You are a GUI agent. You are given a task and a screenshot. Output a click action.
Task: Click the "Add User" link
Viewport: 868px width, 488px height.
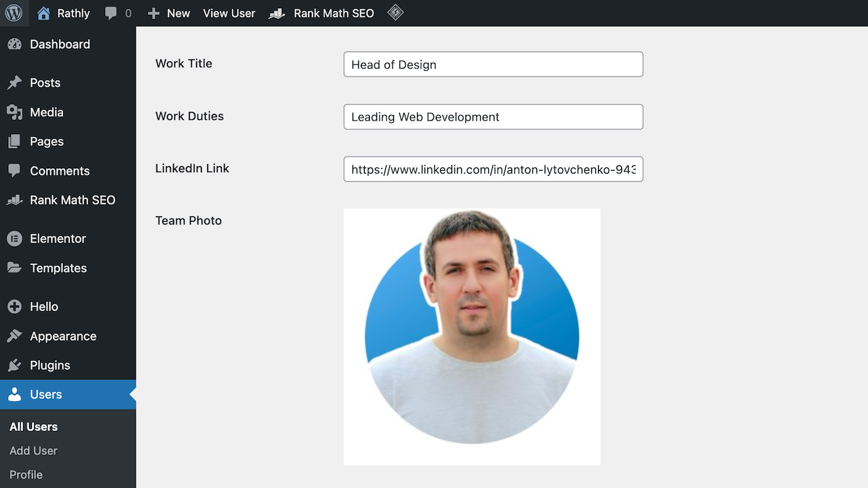33,450
